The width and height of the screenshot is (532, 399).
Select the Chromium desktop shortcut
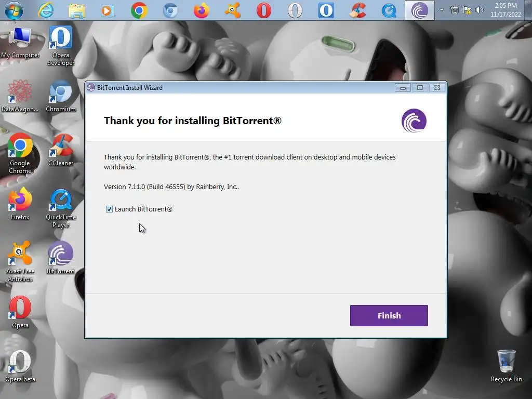click(61, 96)
